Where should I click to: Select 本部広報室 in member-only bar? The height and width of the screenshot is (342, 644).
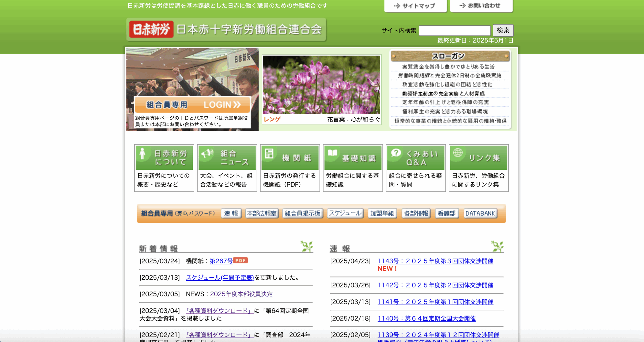[x=262, y=213]
